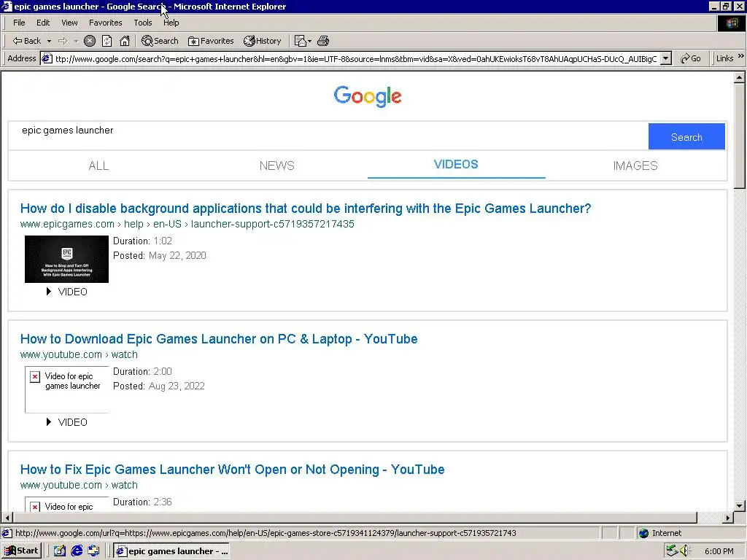Select the epic games launcher taskbar button
The height and width of the screenshot is (560, 747).
pyautogui.click(x=171, y=551)
